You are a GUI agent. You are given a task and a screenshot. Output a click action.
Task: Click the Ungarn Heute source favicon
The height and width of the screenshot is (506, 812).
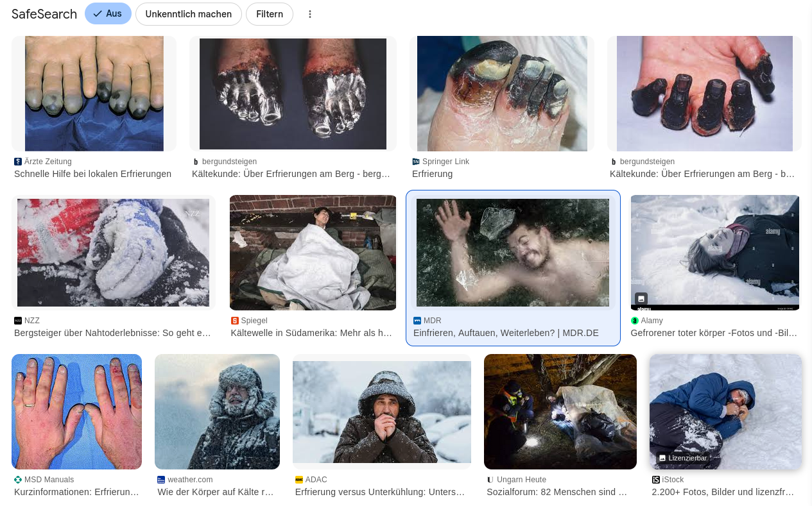(x=490, y=480)
